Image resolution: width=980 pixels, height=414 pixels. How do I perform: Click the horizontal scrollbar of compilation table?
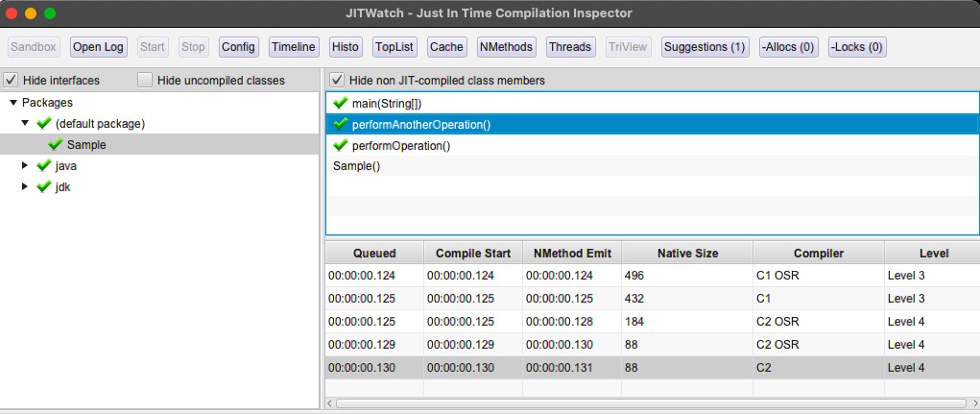(x=650, y=403)
